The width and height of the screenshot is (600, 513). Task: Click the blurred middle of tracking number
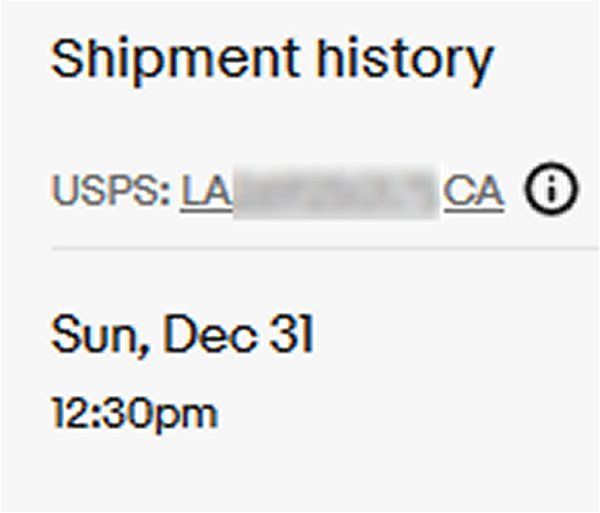point(338,191)
